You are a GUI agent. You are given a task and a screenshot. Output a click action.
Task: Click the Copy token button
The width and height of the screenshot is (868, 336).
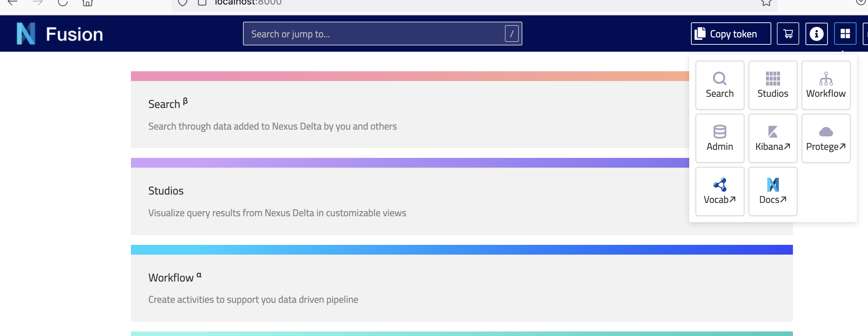731,34
